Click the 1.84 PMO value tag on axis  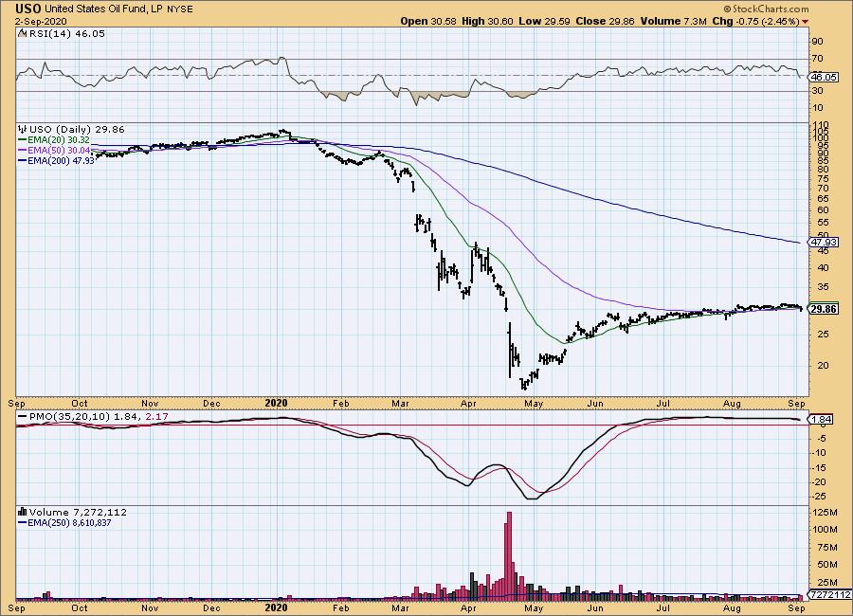click(821, 420)
